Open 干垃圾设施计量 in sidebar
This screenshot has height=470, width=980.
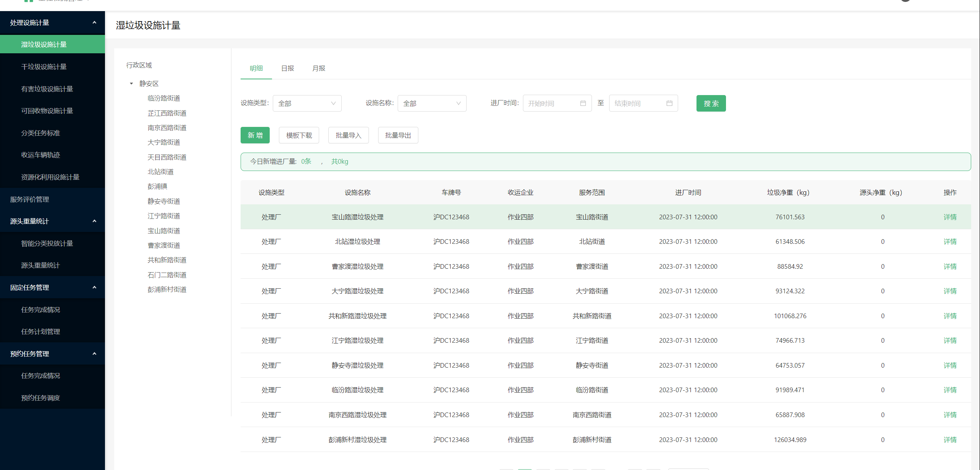click(52, 67)
